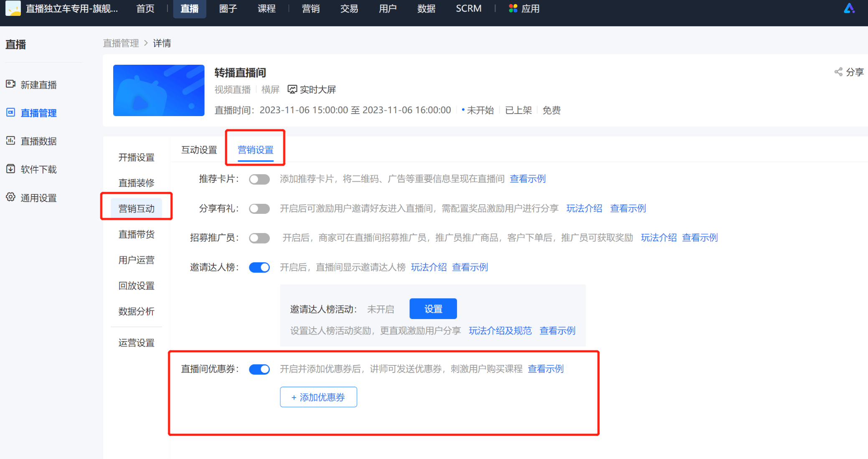
Task: Go to 课程 in the top bar
Action: pyautogui.click(x=266, y=8)
